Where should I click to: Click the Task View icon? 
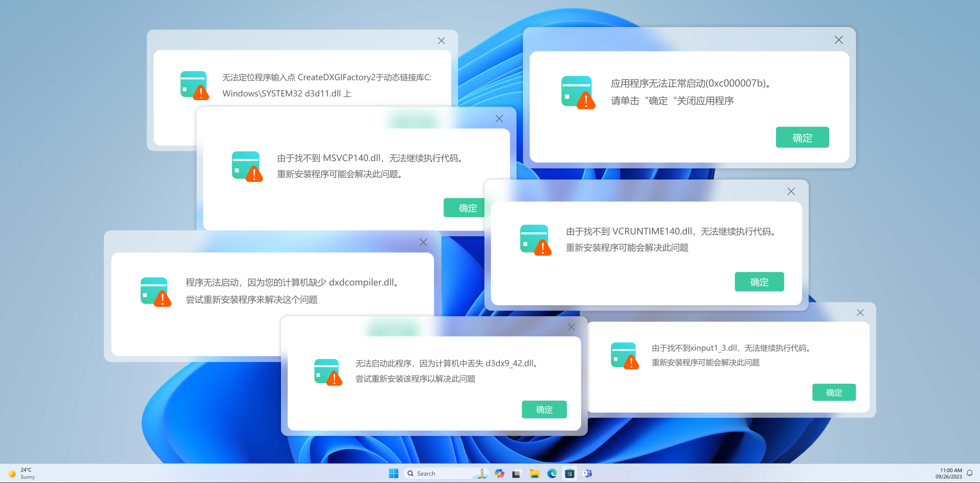[x=516, y=473]
